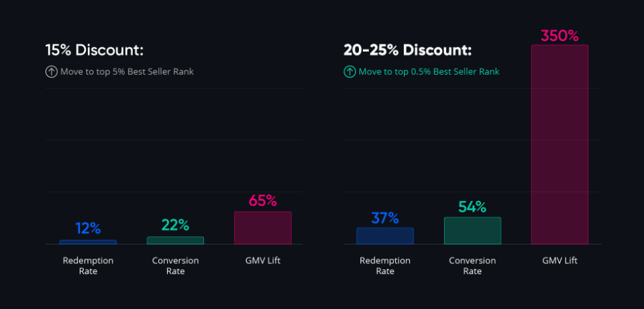The height and width of the screenshot is (309, 644).
Task: Click the 65% value label
Action: (262, 200)
